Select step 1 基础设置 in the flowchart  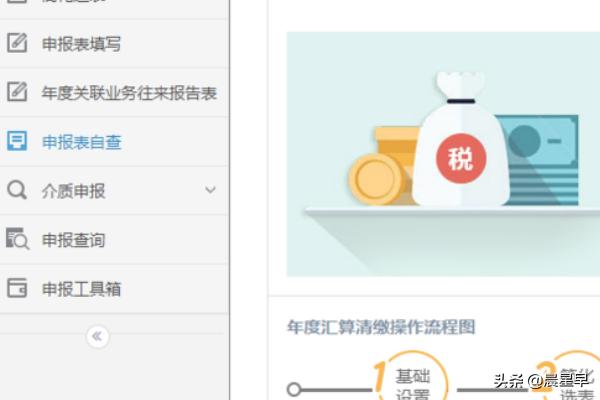[x=410, y=382]
